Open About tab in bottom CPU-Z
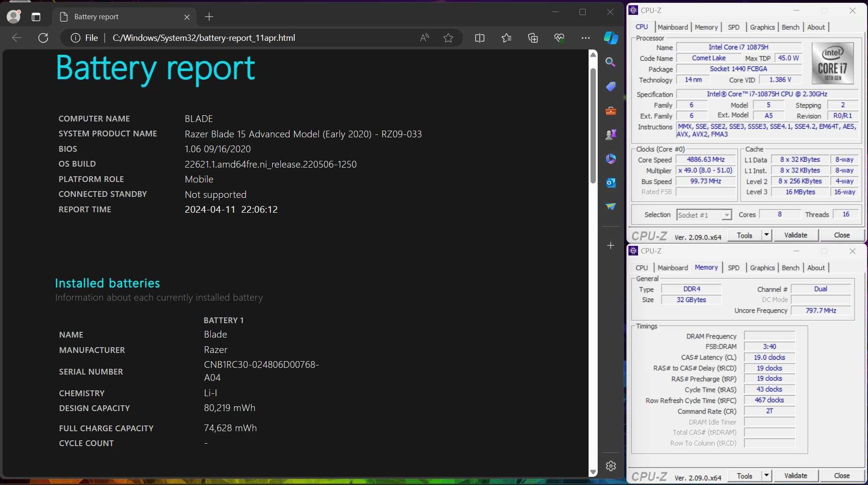The image size is (868, 485). (x=816, y=268)
